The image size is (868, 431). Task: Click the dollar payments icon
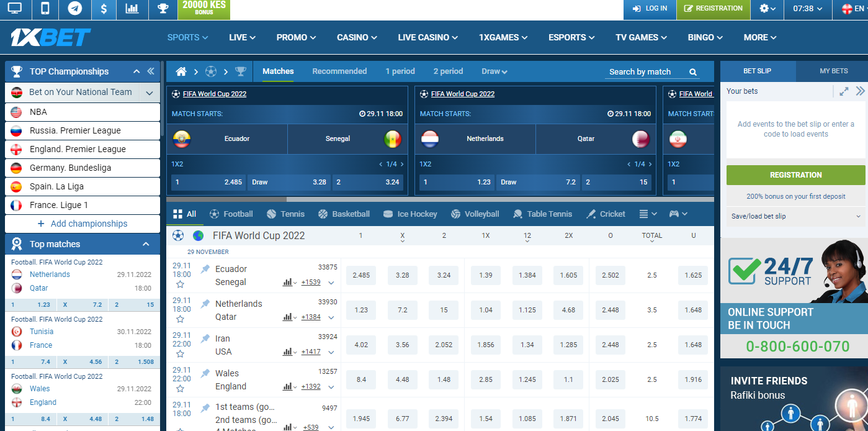(104, 9)
